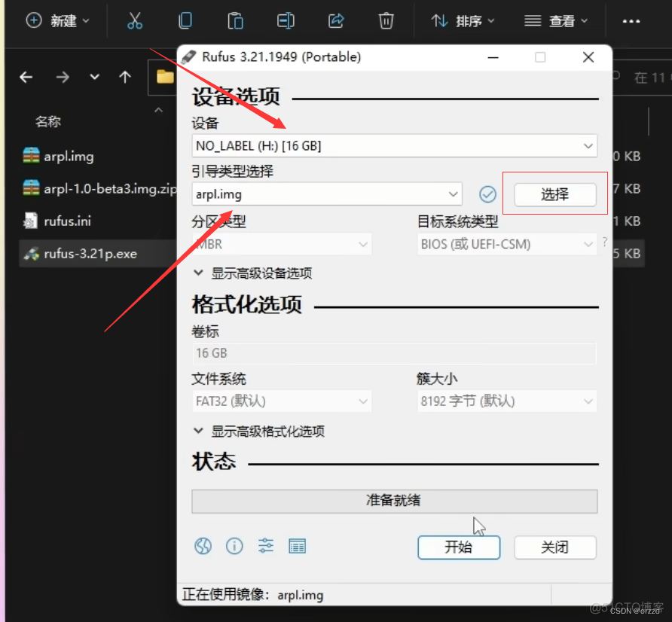
Task: Open the boot selection dropdown showing arpl.img
Action: 326,194
